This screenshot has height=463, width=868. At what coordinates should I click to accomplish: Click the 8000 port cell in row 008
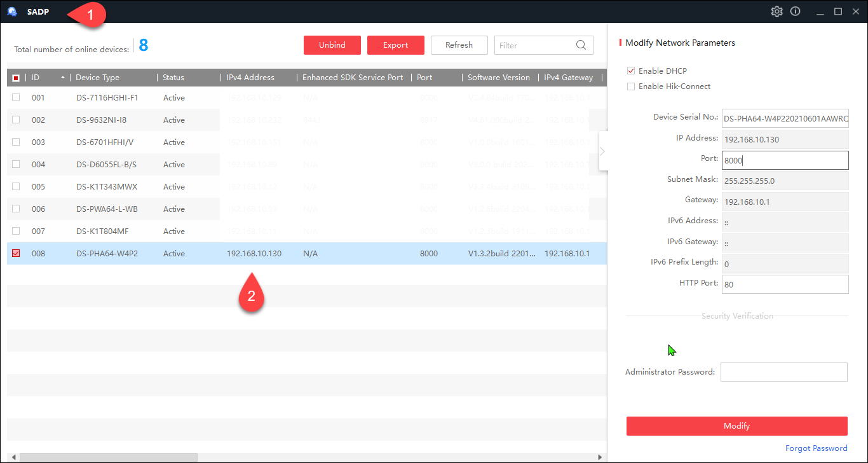(x=429, y=253)
